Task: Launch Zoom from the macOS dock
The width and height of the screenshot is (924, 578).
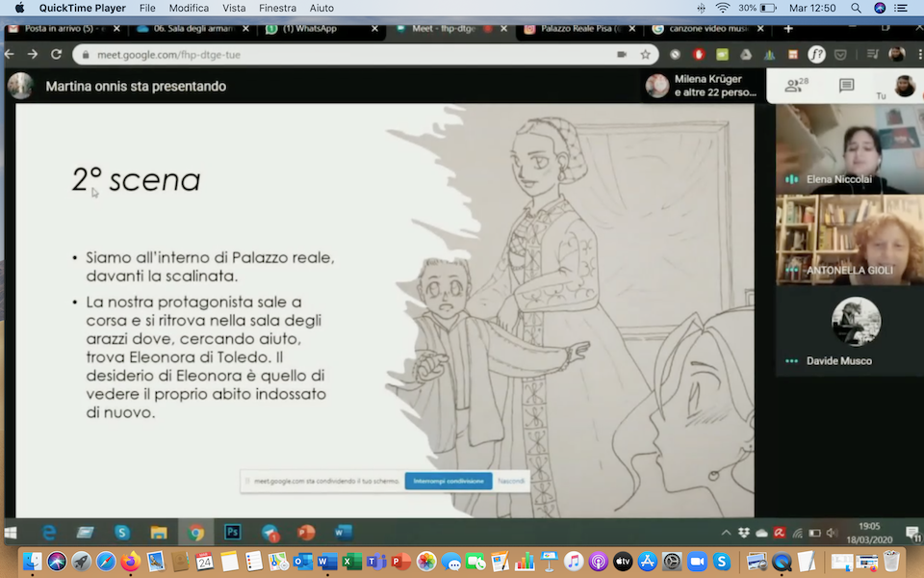Action: (697, 561)
